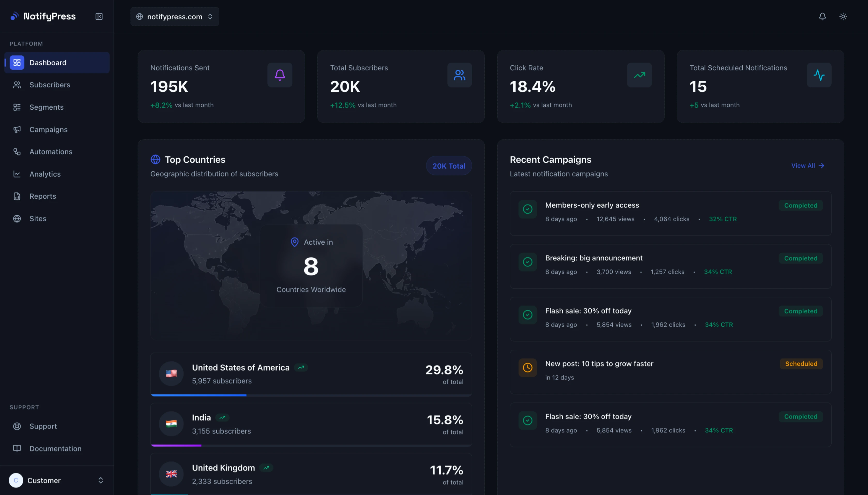Open the New post: 10 tips to grow faster campaign
868x495 pixels.
coord(670,372)
